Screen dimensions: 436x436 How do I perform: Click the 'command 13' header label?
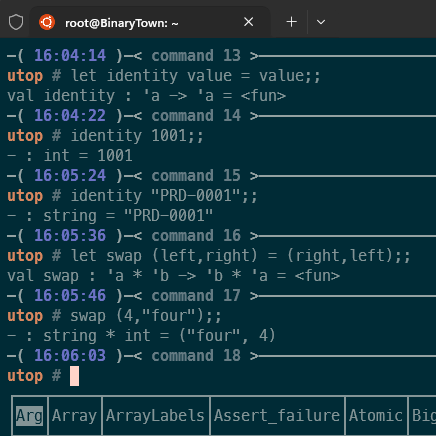coord(196,56)
